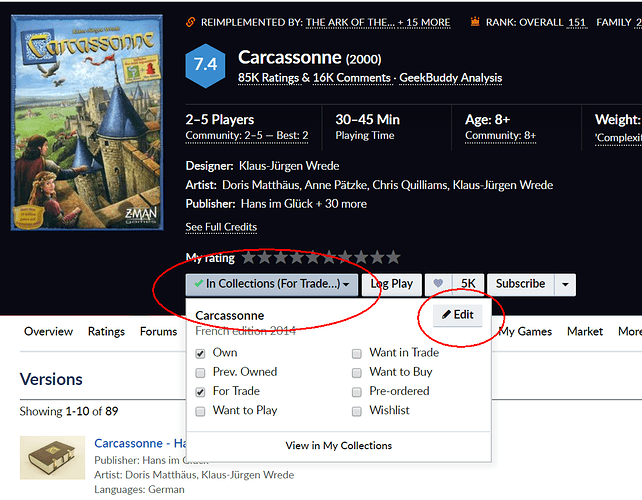Tick the Pre-ordered checkbox
The width and height of the screenshot is (642, 500).
pos(357,392)
